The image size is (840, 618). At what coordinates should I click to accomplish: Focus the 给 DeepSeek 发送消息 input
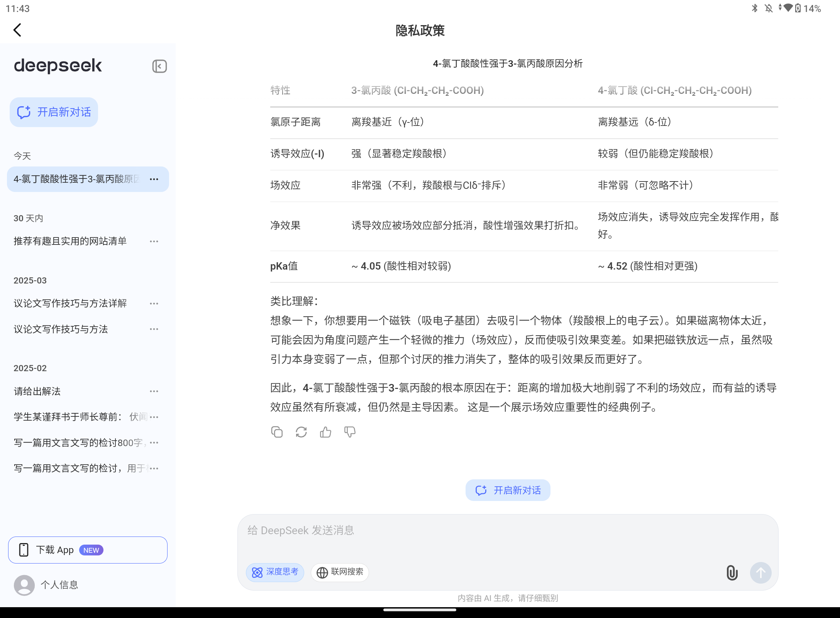point(508,531)
